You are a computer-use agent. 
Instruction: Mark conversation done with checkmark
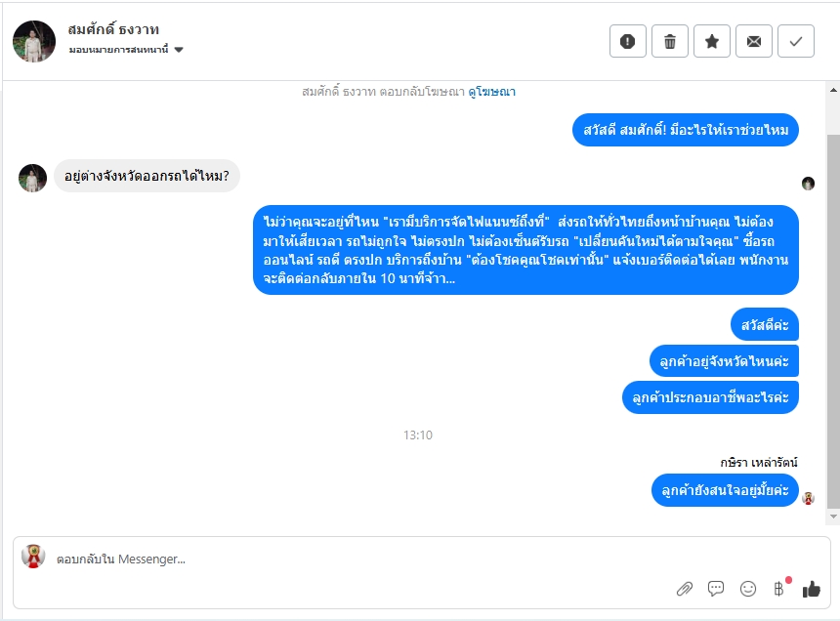pyautogui.click(x=796, y=41)
